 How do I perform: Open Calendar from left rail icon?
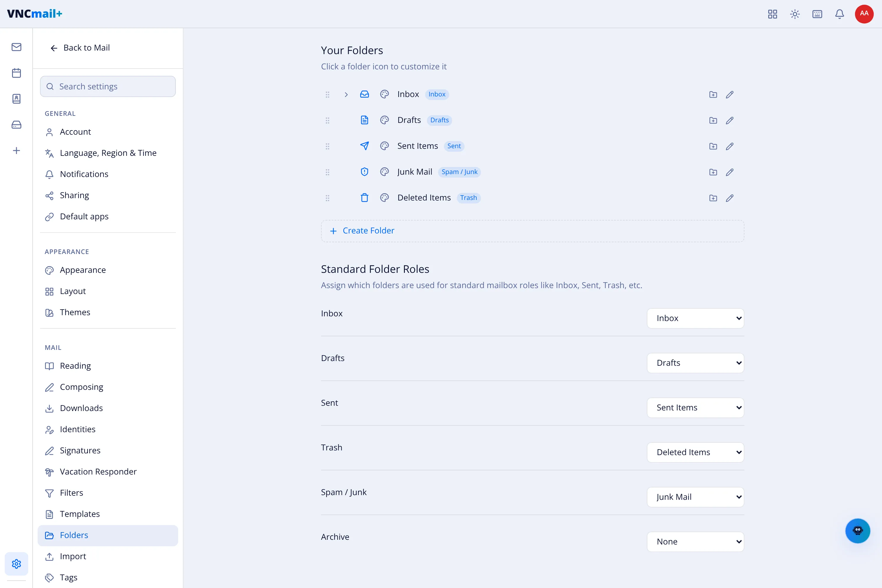coord(16,73)
